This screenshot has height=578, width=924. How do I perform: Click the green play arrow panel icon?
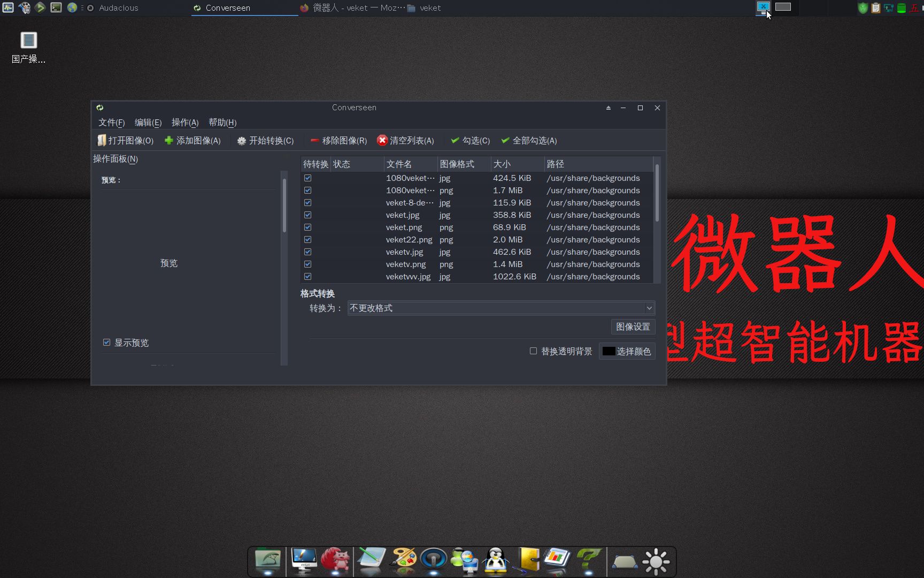click(x=40, y=7)
